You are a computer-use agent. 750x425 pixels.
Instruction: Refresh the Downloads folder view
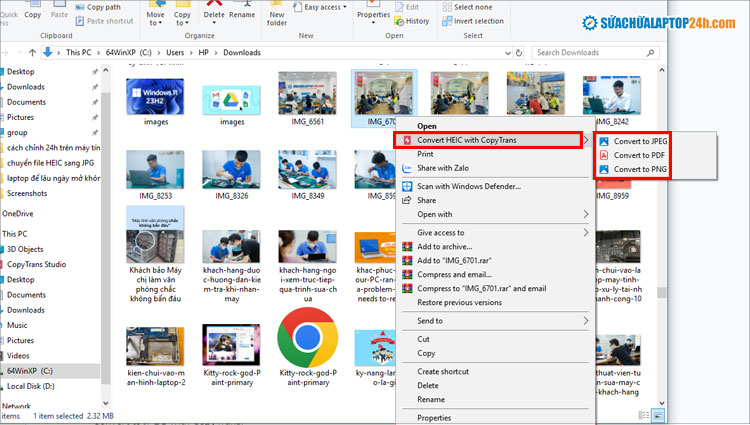[x=519, y=53]
